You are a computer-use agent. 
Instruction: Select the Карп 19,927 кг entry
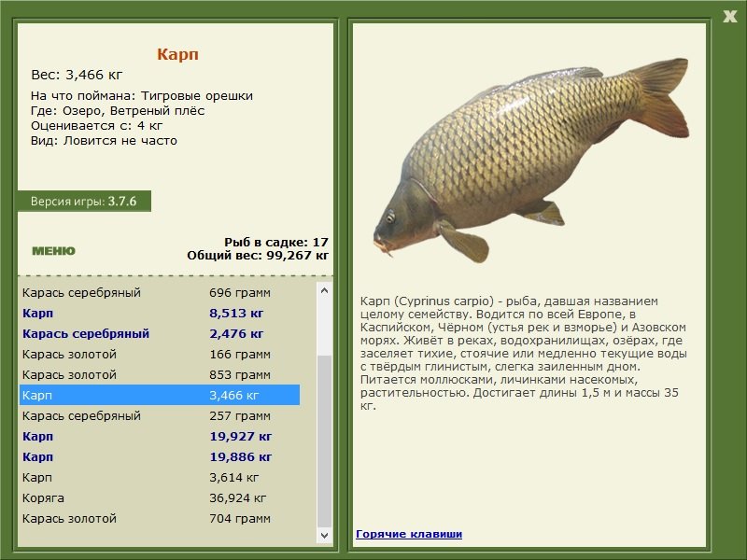click(159, 437)
